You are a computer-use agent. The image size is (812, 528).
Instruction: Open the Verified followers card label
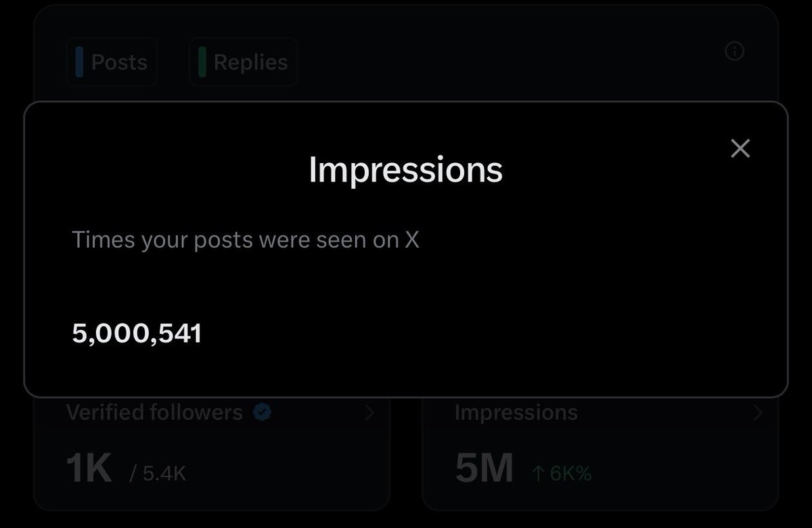coord(154,412)
